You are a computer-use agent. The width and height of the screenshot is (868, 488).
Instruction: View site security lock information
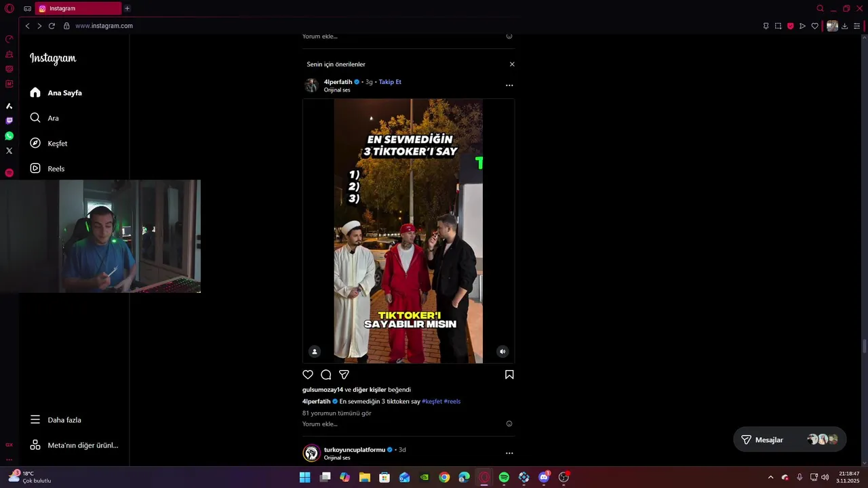(66, 26)
